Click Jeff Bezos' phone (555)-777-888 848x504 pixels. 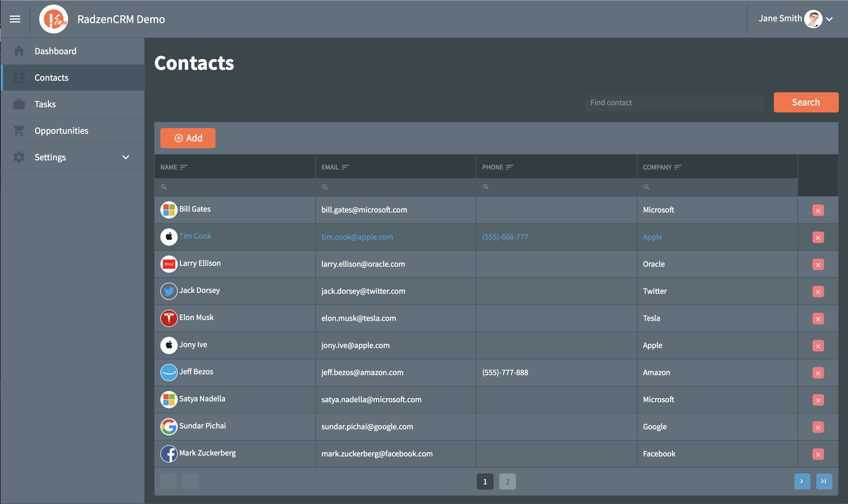point(505,373)
